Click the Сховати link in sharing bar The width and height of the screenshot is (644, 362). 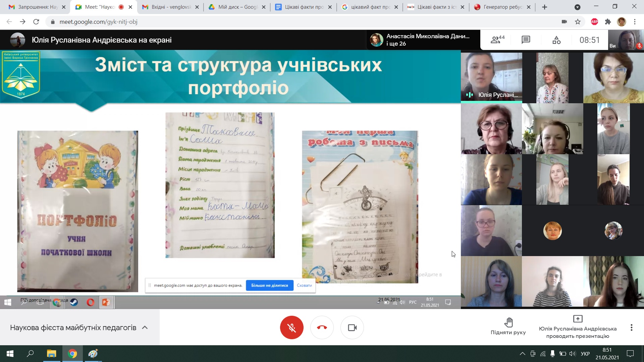304,285
